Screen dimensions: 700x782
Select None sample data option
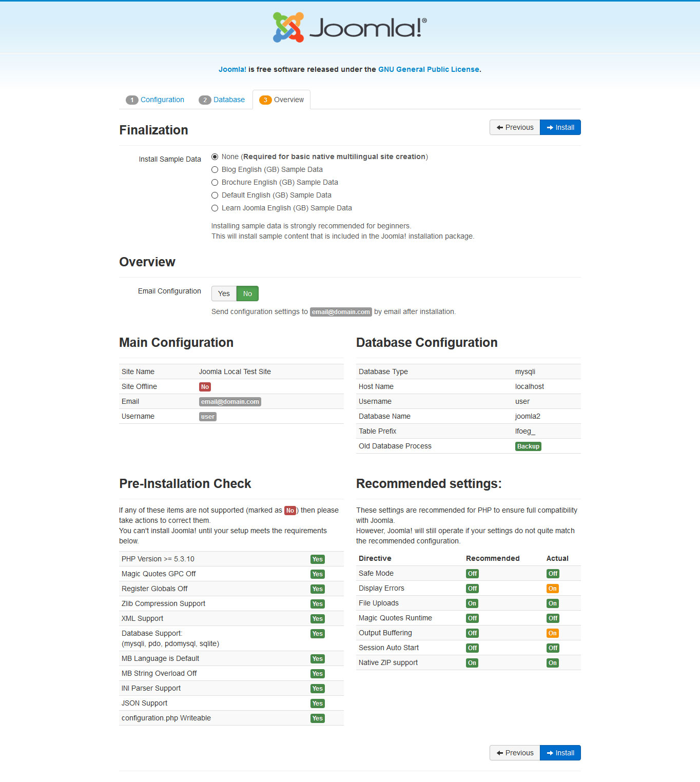tap(215, 157)
